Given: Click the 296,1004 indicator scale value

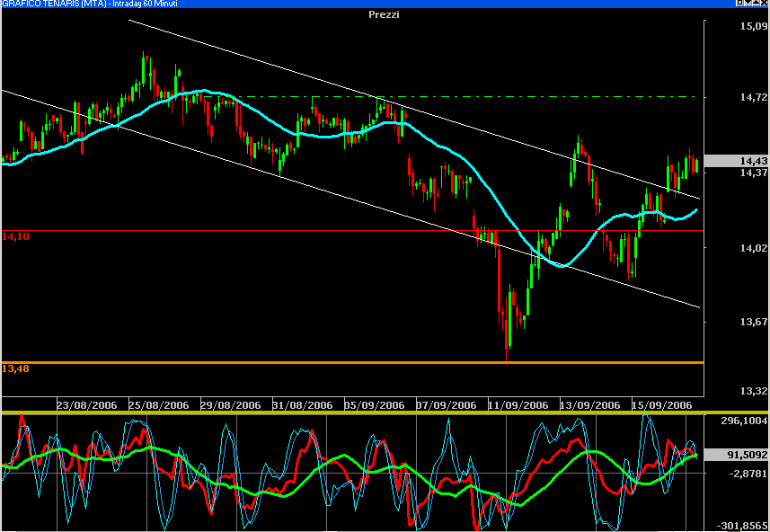Looking at the screenshot, I should pyautogui.click(x=746, y=421).
